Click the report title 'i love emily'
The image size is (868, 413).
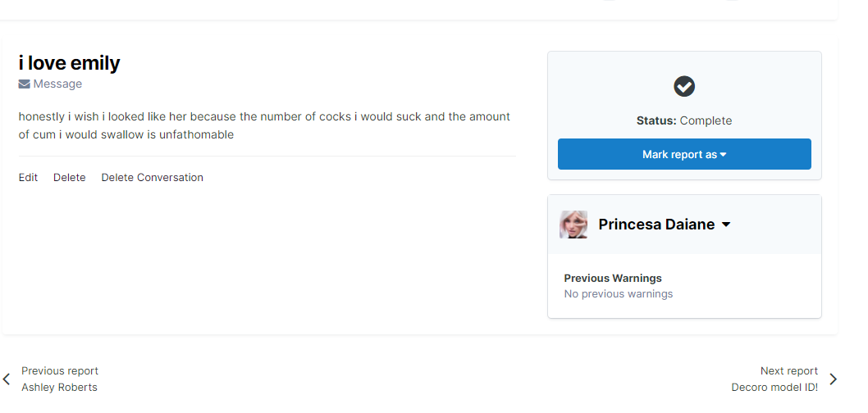pos(69,63)
